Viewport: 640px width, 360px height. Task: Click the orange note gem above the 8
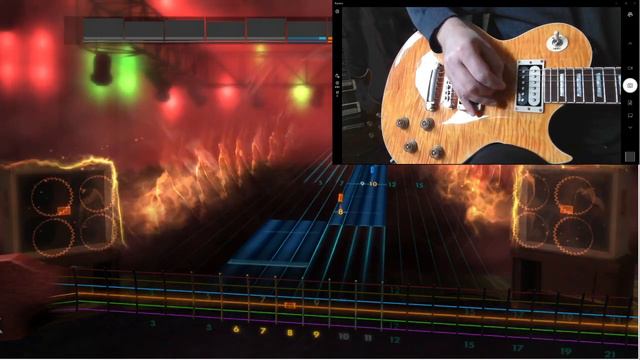[340, 198]
